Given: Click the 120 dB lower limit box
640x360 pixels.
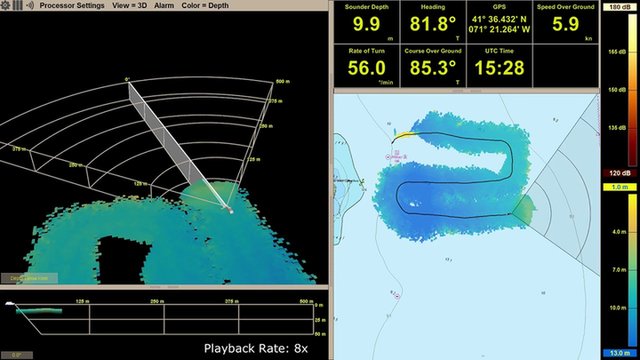Looking at the screenshot, I should (620, 173).
